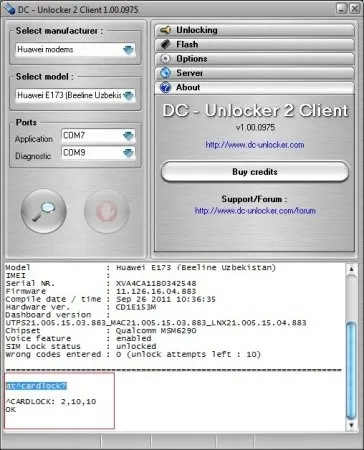364x450 pixels.
Task: Click the Chipset value Qualcomm MSM6290
Action: click(x=156, y=331)
